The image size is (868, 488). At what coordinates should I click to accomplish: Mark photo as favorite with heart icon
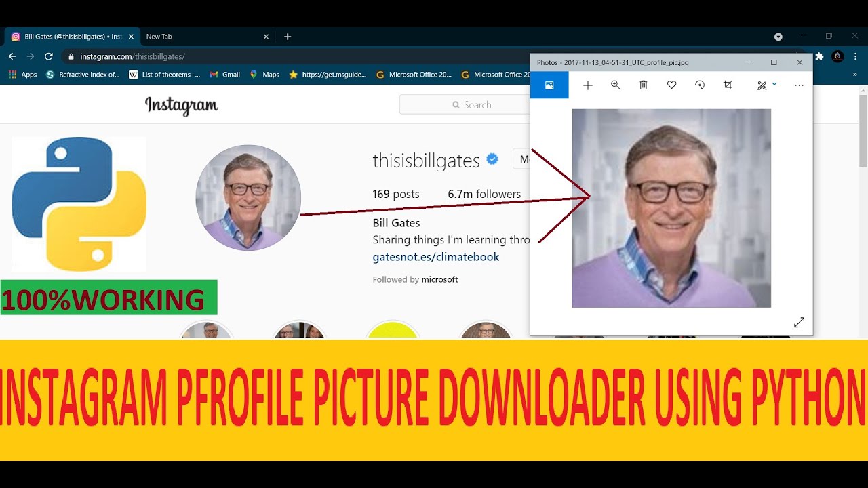[671, 85]
